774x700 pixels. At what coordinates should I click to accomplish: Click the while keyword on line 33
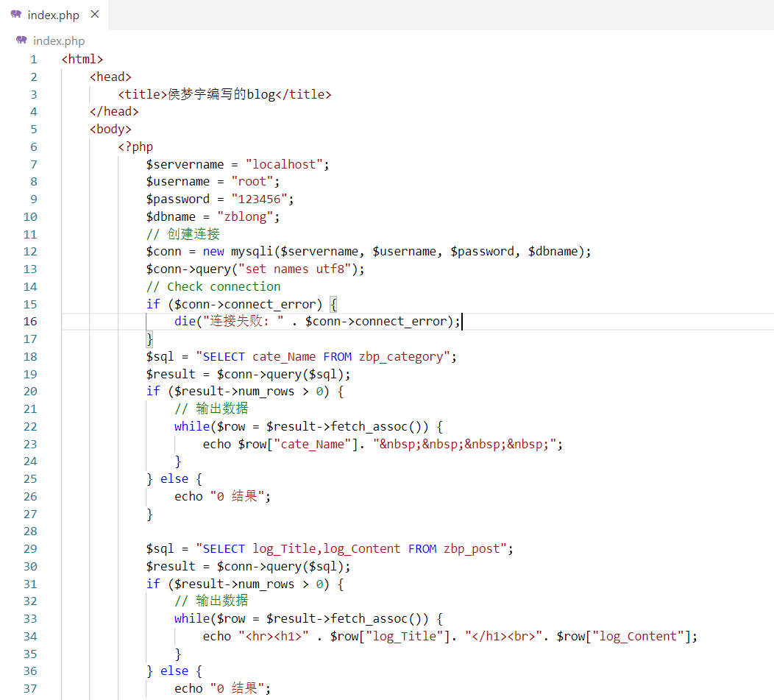click(x=192, y=618)
